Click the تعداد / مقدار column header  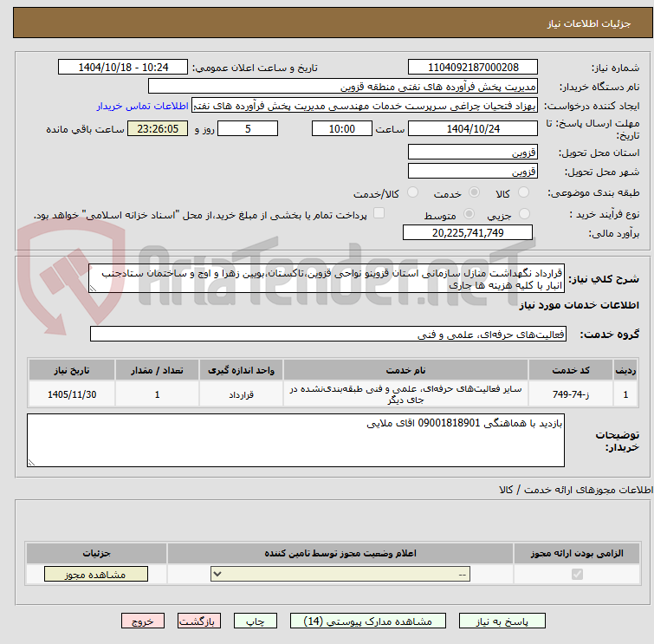pyautogui.click(x=157, y=370)
